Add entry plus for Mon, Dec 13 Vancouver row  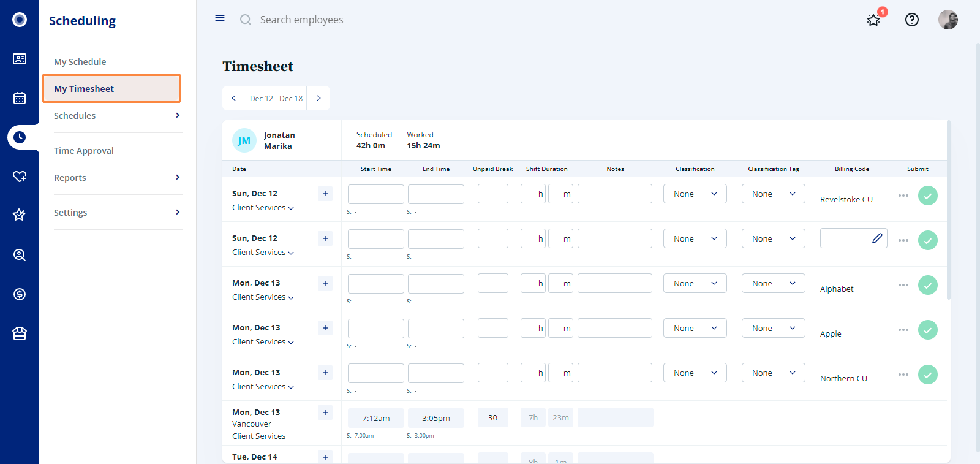click(325, 413)
